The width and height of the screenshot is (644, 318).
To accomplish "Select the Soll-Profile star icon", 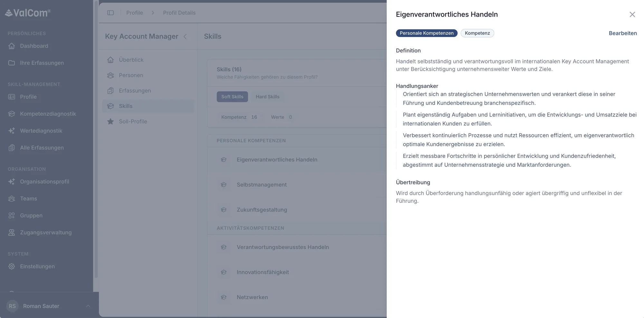I will click(110, 122).
